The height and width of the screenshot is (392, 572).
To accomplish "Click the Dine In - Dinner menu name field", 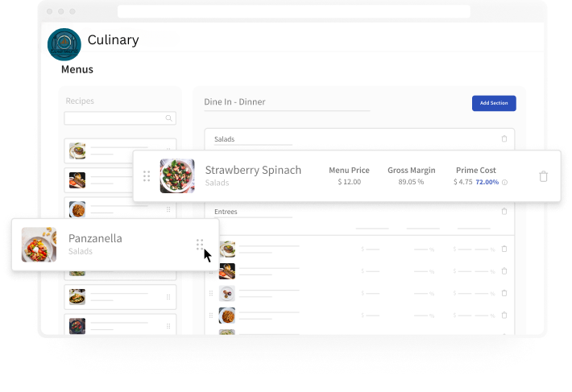I will [287, 102].
